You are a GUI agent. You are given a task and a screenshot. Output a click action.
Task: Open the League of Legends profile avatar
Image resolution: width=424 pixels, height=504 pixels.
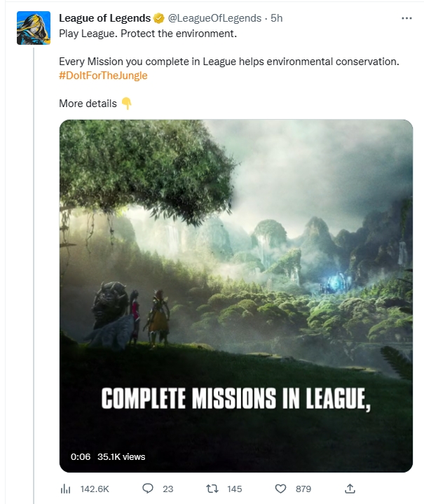33,29
